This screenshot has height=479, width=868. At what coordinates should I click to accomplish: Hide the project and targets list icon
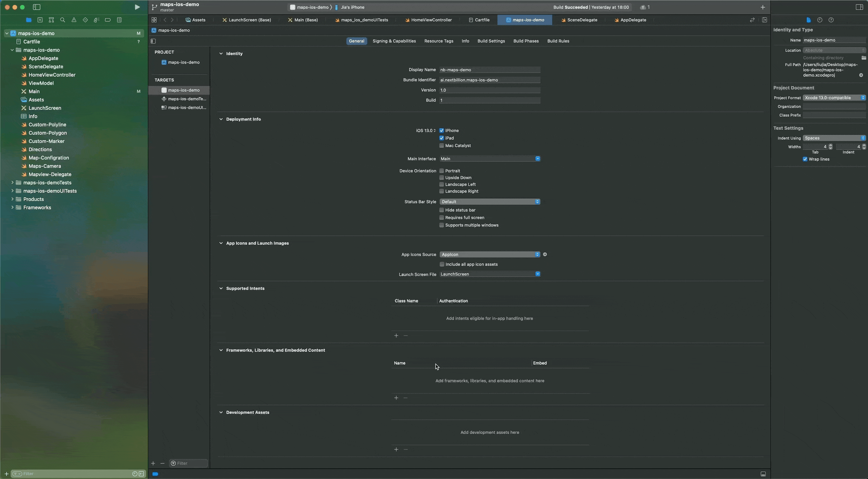pyautogui.click(x=153, y=41)
